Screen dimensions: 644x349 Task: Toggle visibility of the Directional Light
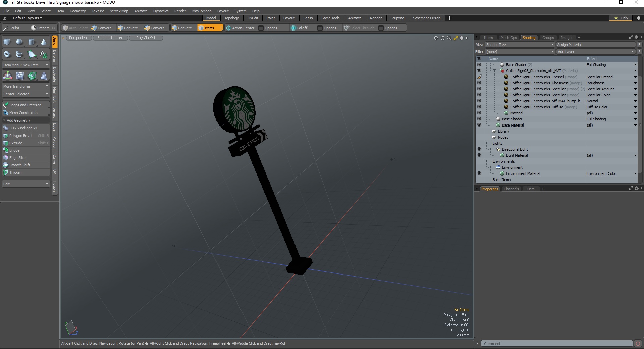[479, 149]
